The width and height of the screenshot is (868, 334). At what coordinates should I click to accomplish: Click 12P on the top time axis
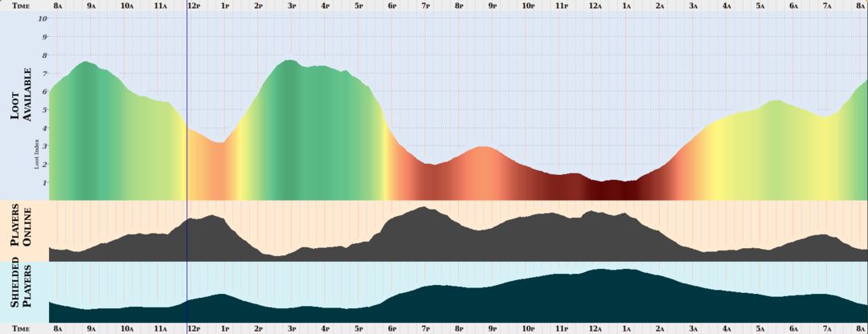pyautogui.click(x=194, y=6)
